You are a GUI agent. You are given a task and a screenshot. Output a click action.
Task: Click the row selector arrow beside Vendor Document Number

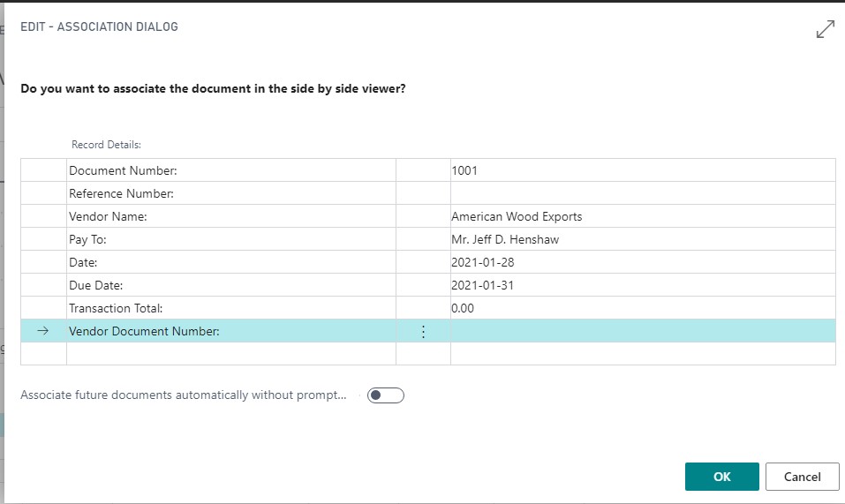(x=43, y=331)
